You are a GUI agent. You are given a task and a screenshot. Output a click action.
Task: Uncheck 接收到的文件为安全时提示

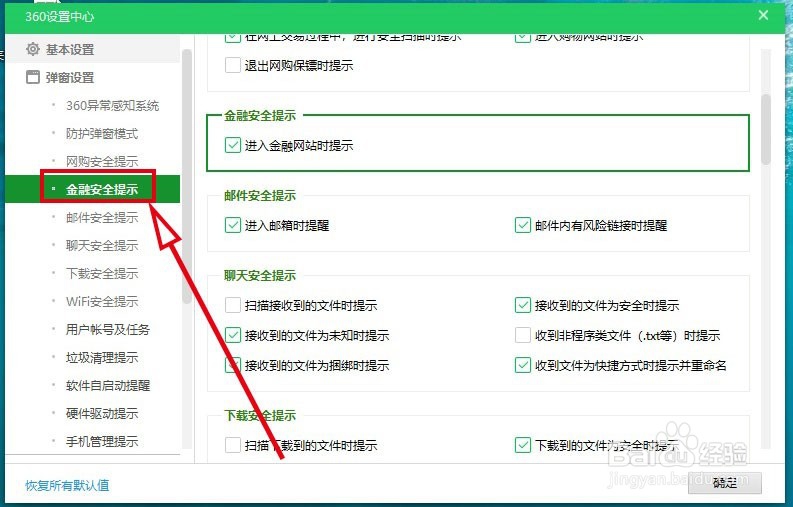pyautogui.click(x=522, y=305)
